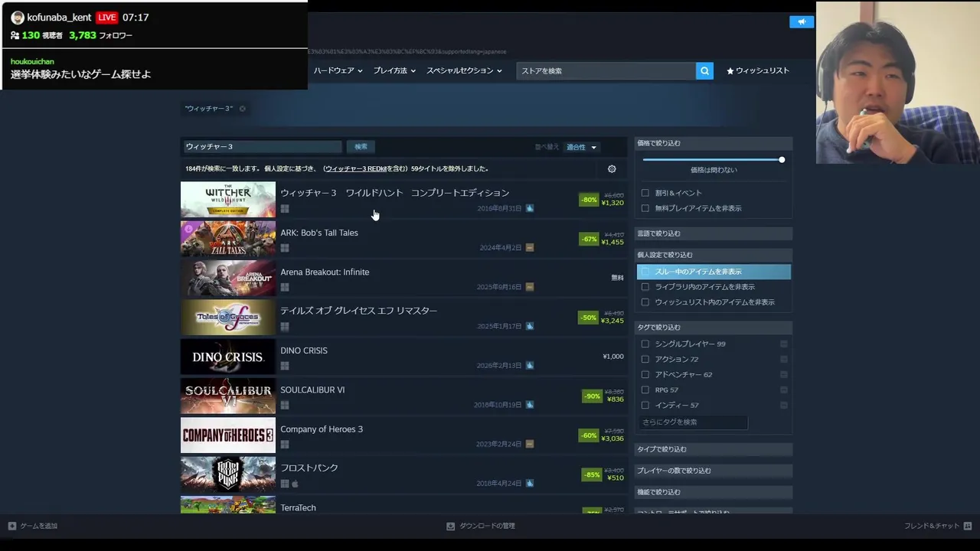
Task: Click the 検索 button next to query field
Action: 361,146
